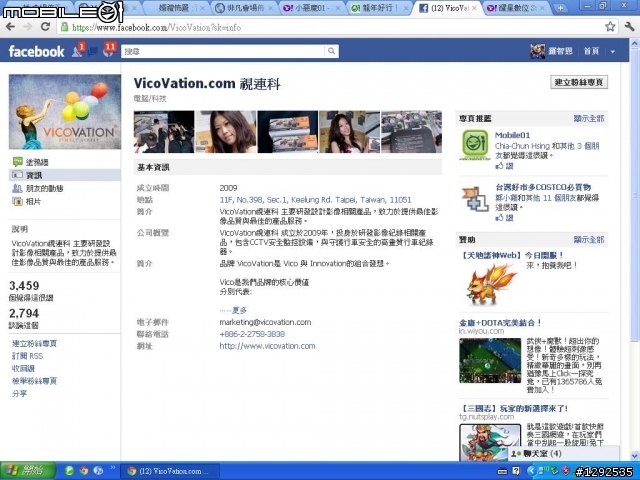Click the page vertical scrollbar down arrow
The image size is (640, 480).
tap(635, 455)
